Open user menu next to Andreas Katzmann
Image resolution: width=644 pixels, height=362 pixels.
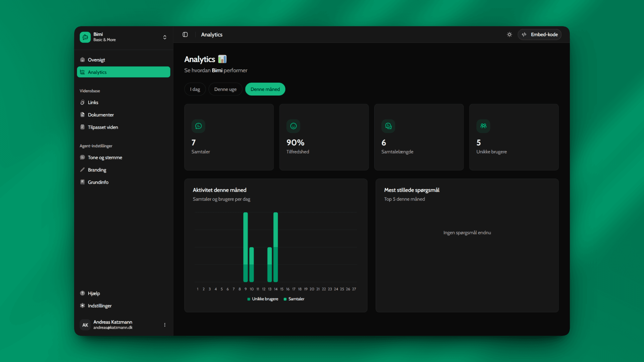coord(165,325)
